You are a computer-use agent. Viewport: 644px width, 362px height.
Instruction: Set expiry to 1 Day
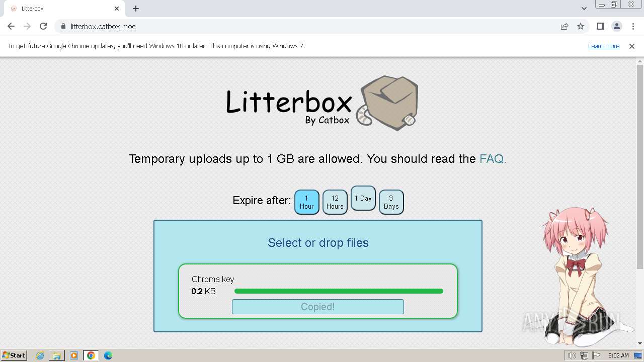coord(363,198)
